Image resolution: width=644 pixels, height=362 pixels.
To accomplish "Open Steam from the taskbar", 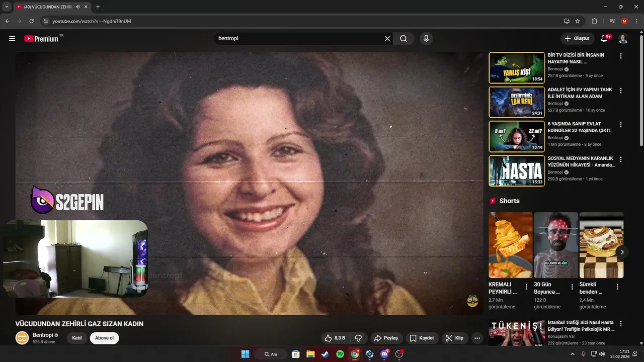I will pyautogui.click(x=325, y=354).
